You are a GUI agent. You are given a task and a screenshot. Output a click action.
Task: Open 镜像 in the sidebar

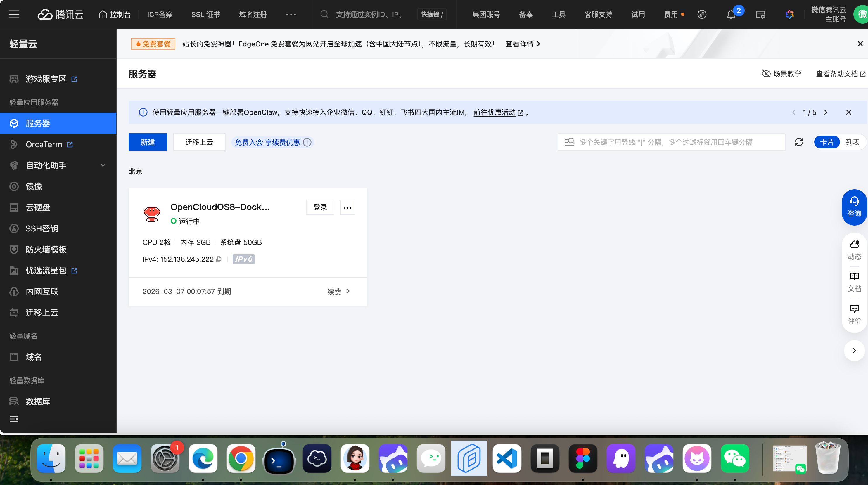[34, 186]
